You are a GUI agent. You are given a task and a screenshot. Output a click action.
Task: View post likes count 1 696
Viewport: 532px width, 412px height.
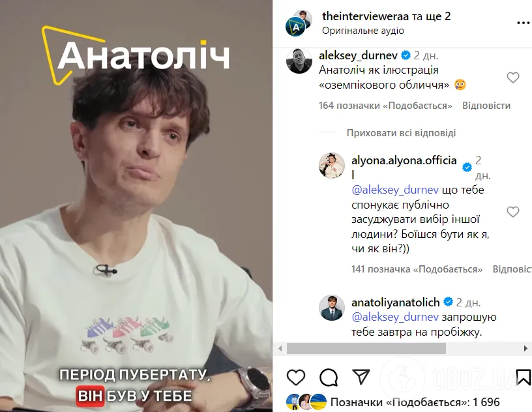pos(415,402)
